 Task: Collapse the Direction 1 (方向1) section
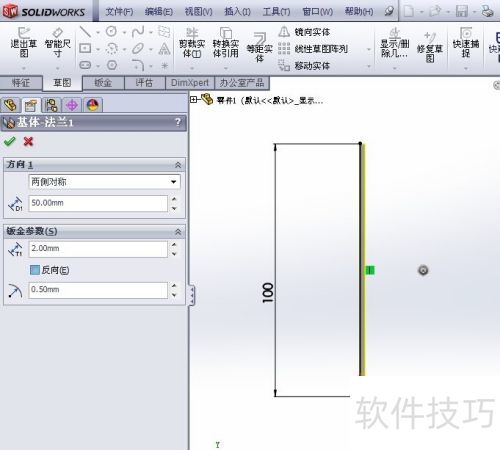[178, 165]
